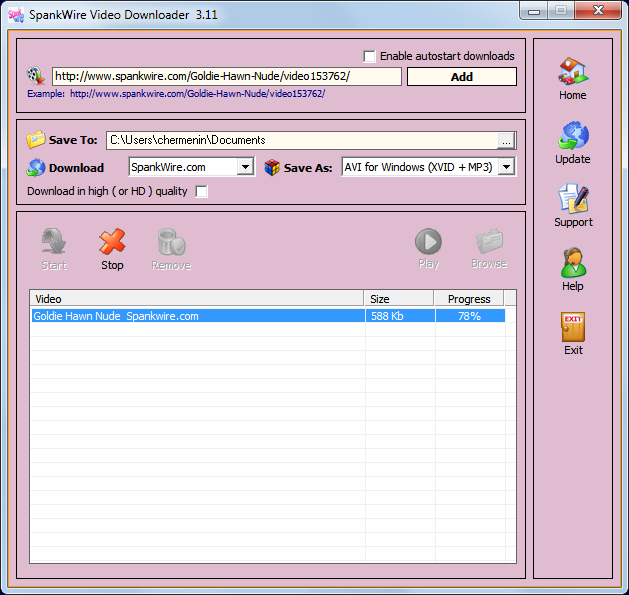Screen dimensions: 629x595
Task: Open the Home page icon
Action: coord(573,71)
